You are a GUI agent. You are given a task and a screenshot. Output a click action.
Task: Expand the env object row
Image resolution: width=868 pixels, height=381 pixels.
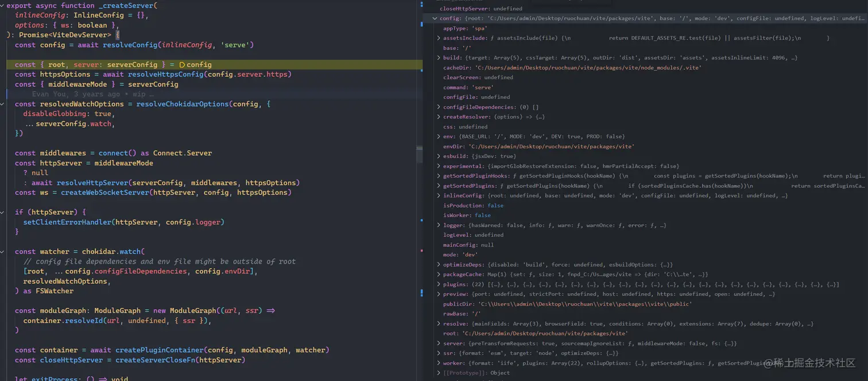click(439, 136)
